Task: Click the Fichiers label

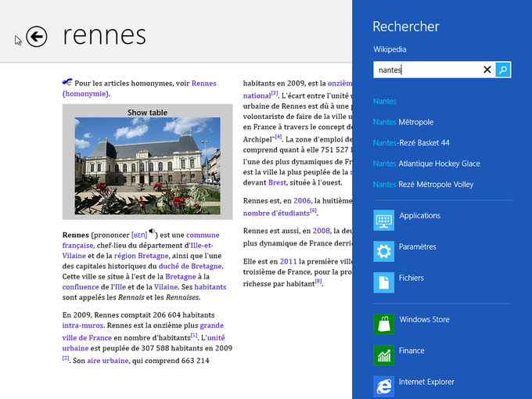Action: tap(412, 278)
